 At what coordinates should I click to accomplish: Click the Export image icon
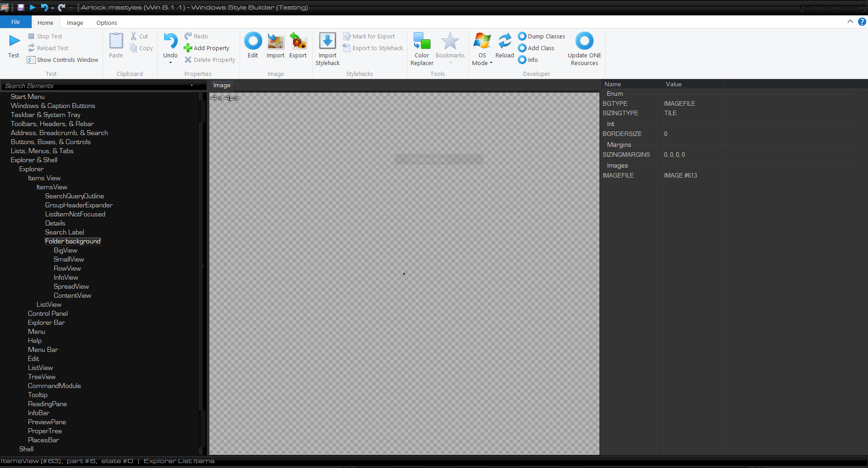[x=298, y=41]
